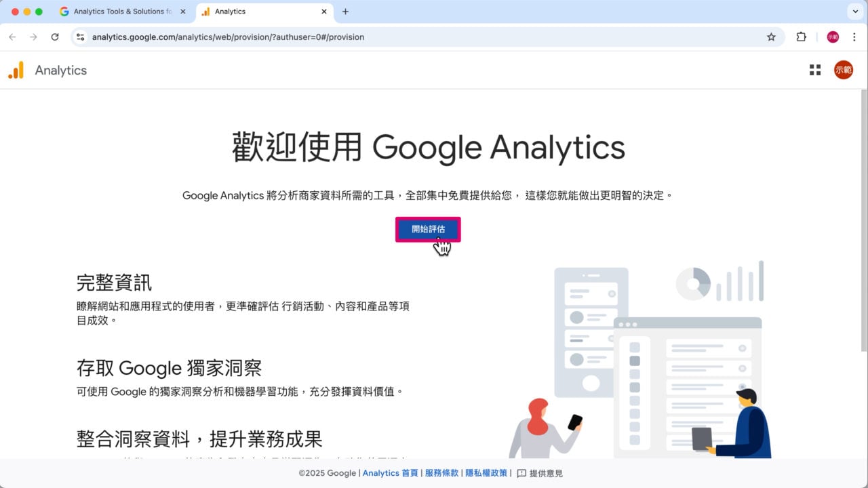
Task: Open Chrome's three-dot menu
Action: point(855,37)
